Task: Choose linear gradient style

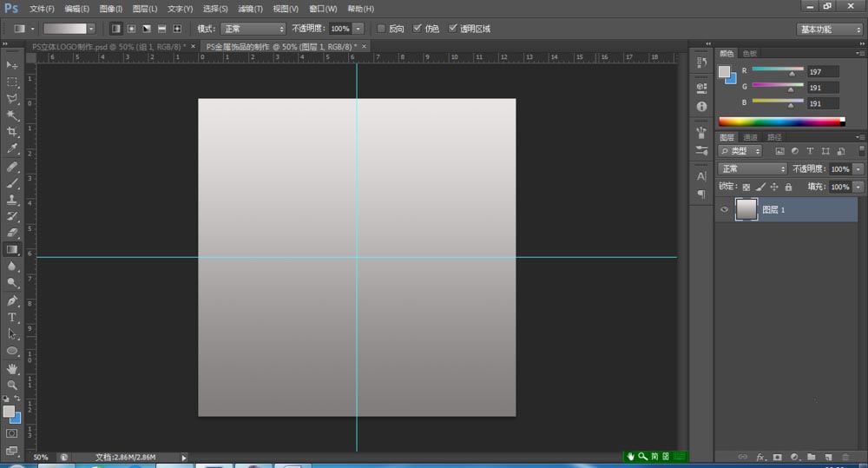Action: pyautogui.click(x=115, y=29)
